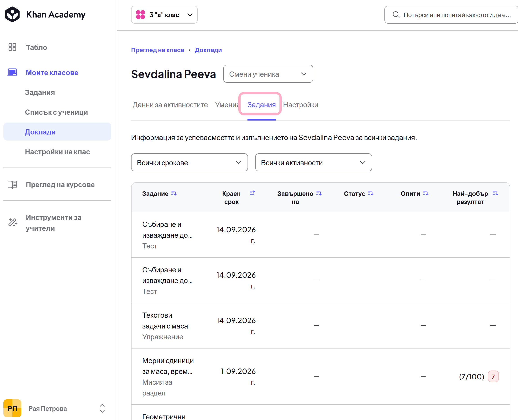
Task: Click the 1.09.2026 г. due date
Action: [x=238, y=376]
